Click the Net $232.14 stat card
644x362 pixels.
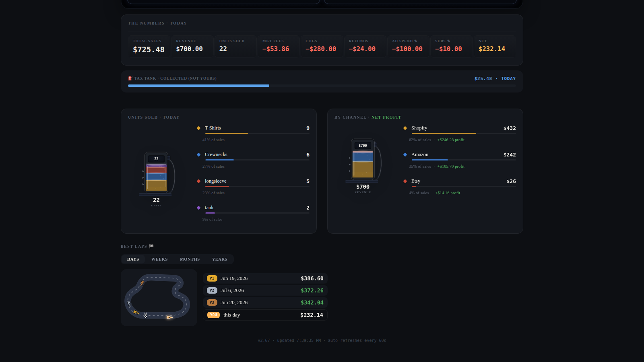click(495, 46)
